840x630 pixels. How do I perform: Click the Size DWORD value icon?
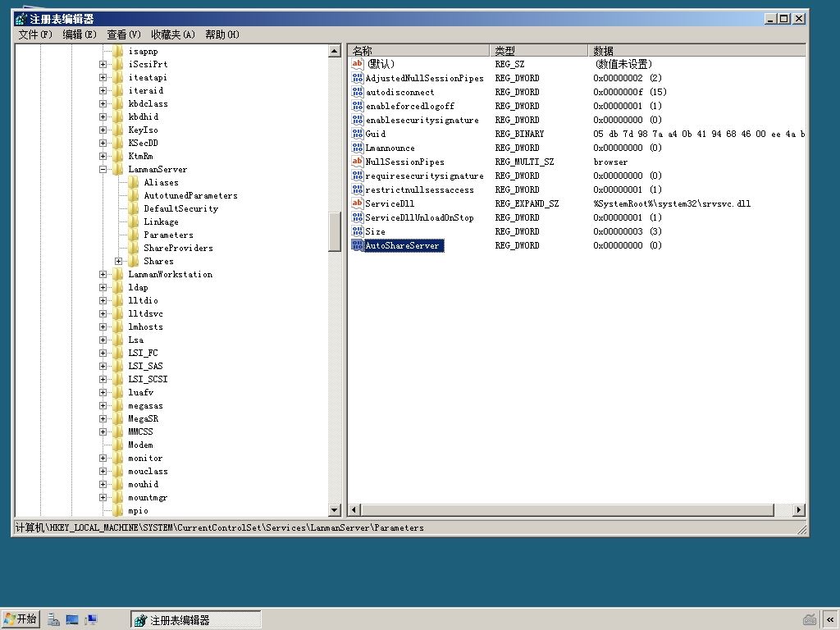(358, 231)
